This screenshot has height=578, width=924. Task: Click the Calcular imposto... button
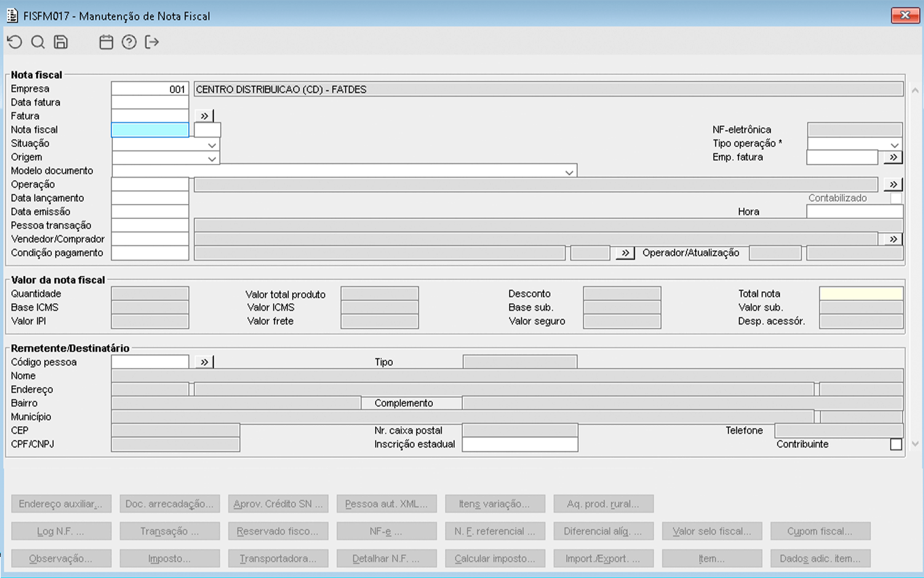point(495,558)
